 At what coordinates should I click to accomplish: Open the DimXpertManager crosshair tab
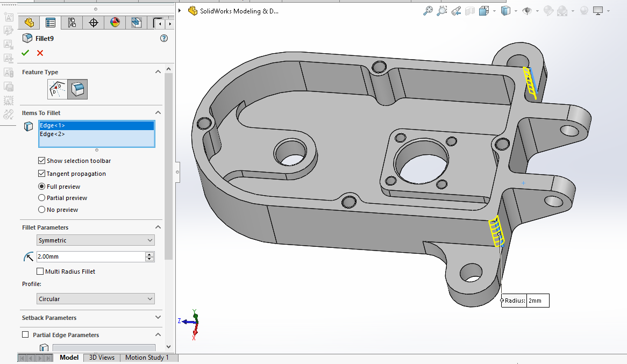click(x=94, y=23)
